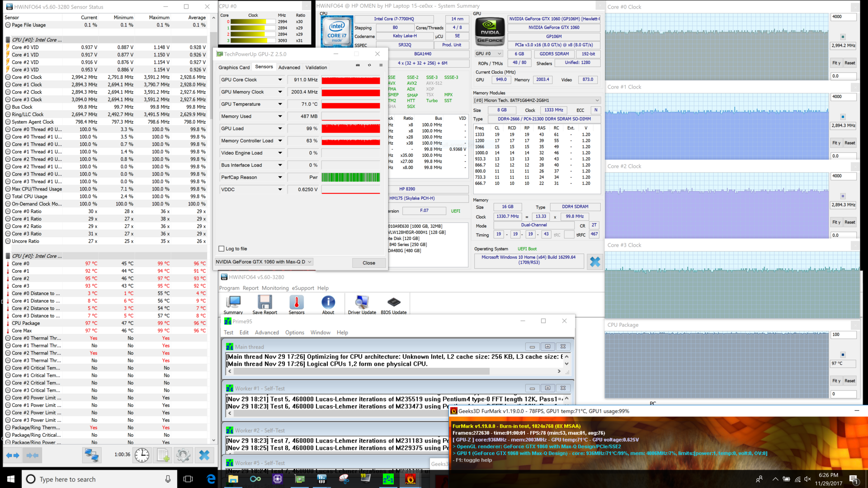The height and width of the screenshot is (488, 868).
Task: Switch to the Graphics Card tab in GPU-Z
Action: (x=234, y=67)
